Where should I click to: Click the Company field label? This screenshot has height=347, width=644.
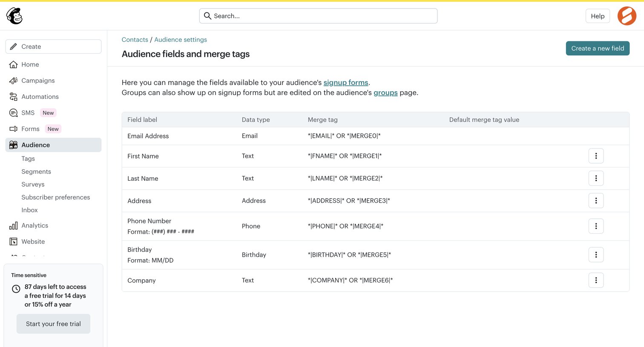pos(141,280)
